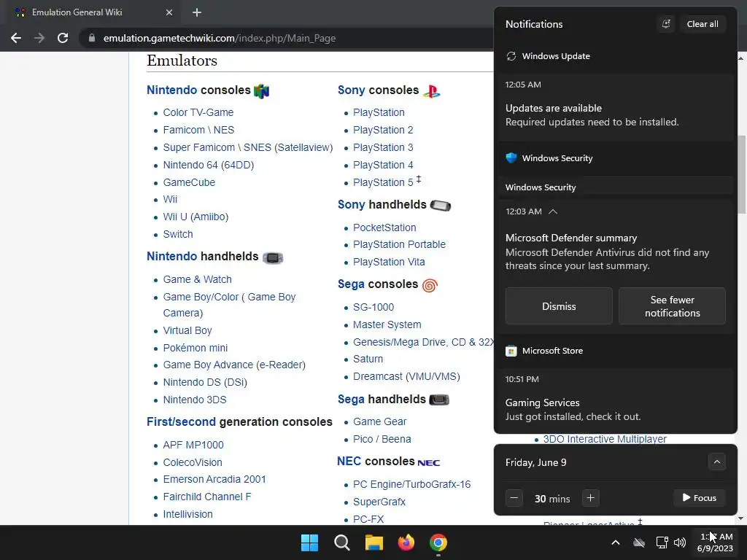This screenshot has height=560, width=747.
Task: Clear all notifications
Action: [x=703, y=24]
